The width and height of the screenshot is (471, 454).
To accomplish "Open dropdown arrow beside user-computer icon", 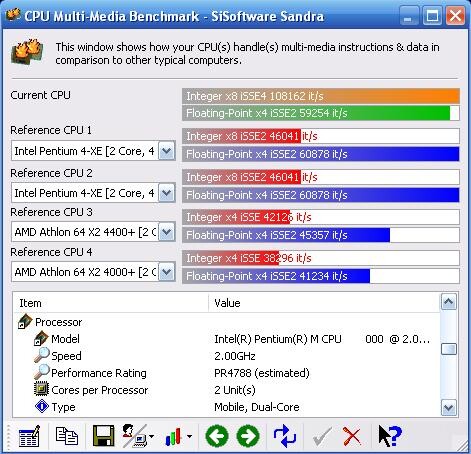I will pyautogui.click(x=151, y=436).
